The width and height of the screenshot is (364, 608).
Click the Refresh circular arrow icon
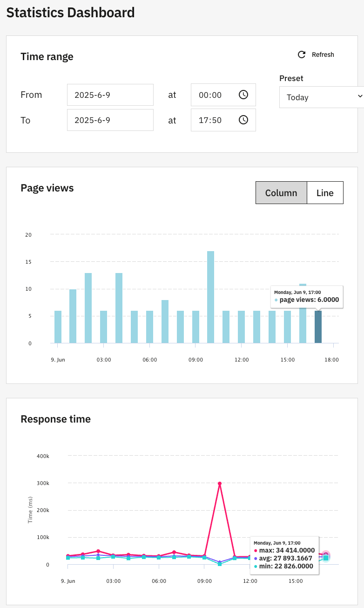click(302, 55)
